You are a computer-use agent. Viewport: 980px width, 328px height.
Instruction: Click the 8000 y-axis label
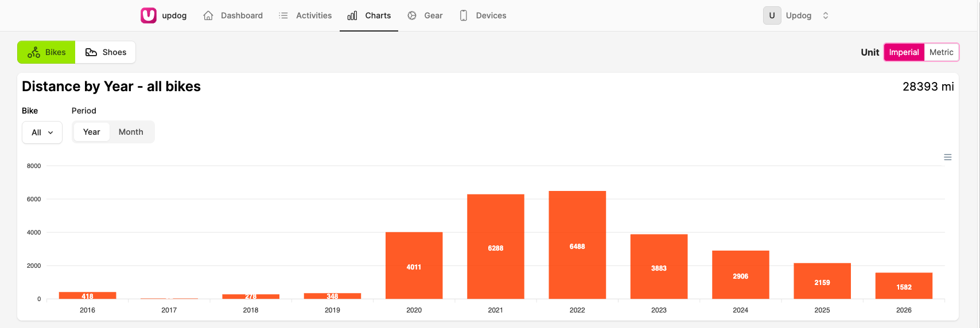(34, 166)
